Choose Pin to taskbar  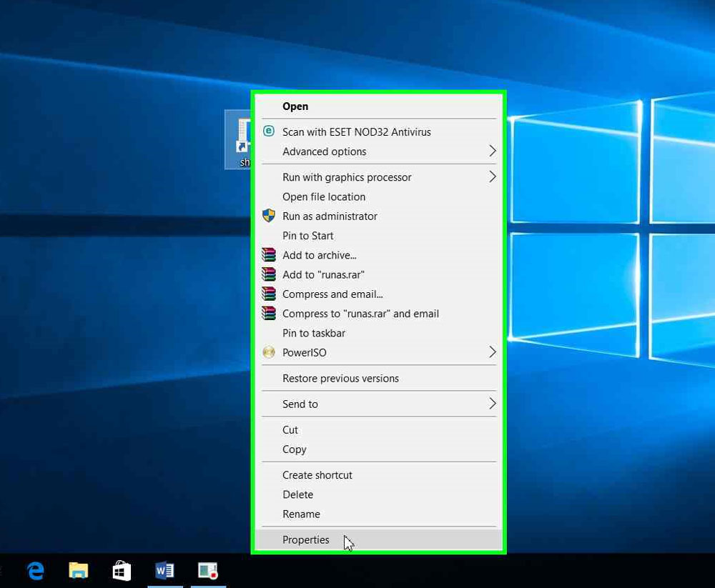pos(314,333)
